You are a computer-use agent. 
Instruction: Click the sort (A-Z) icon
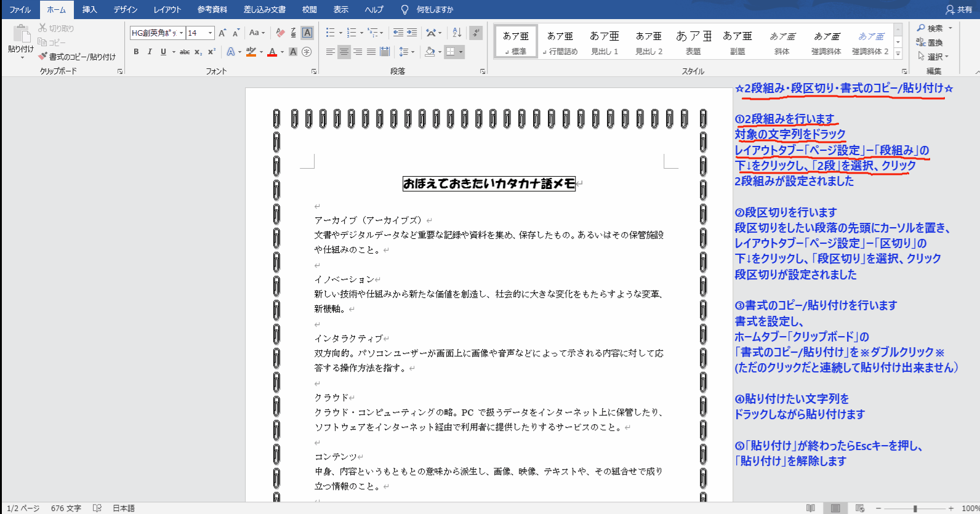coord(457,33)
